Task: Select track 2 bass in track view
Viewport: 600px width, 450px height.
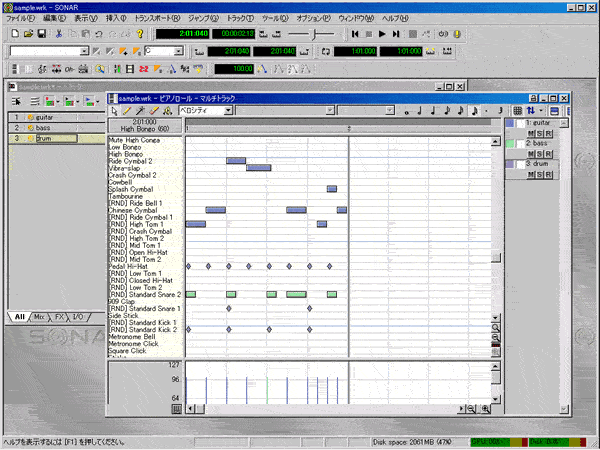Action: click(56, 128)
